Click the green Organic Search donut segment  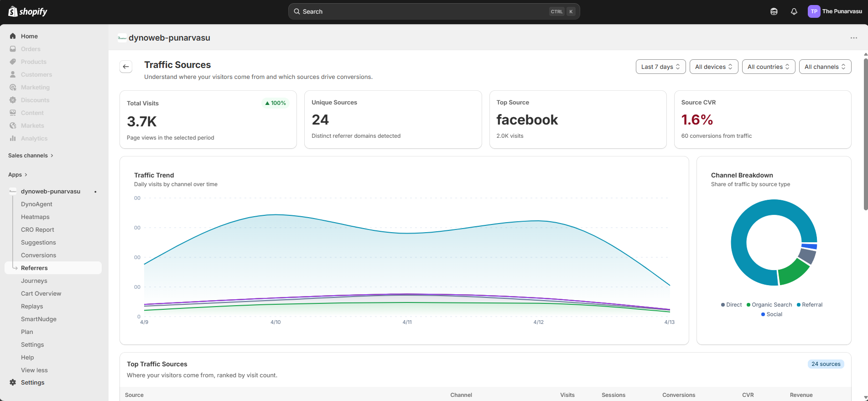pyautogui.click(x=793, y=272)
